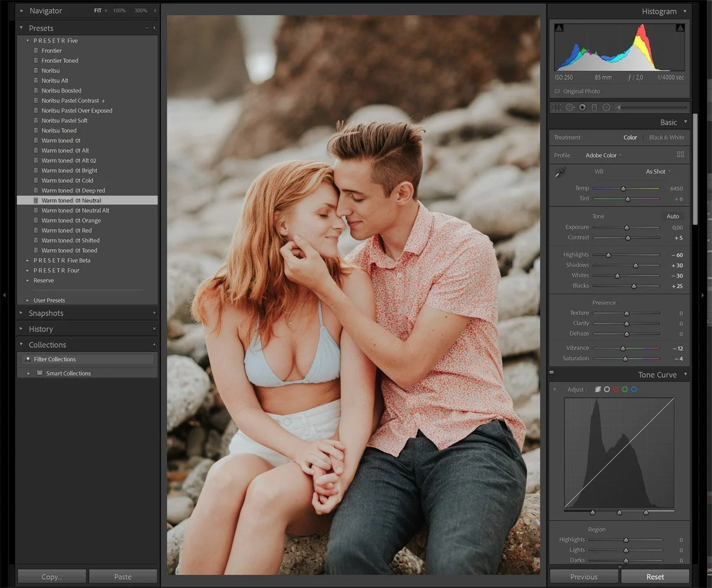
Task: Enable the Original Photo checkbox
Action: 557,91
